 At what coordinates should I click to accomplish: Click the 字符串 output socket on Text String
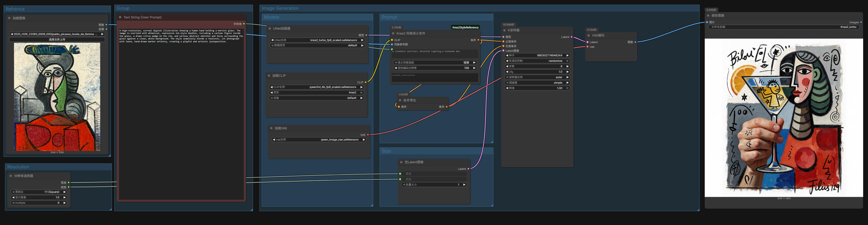tap(244, 24)
